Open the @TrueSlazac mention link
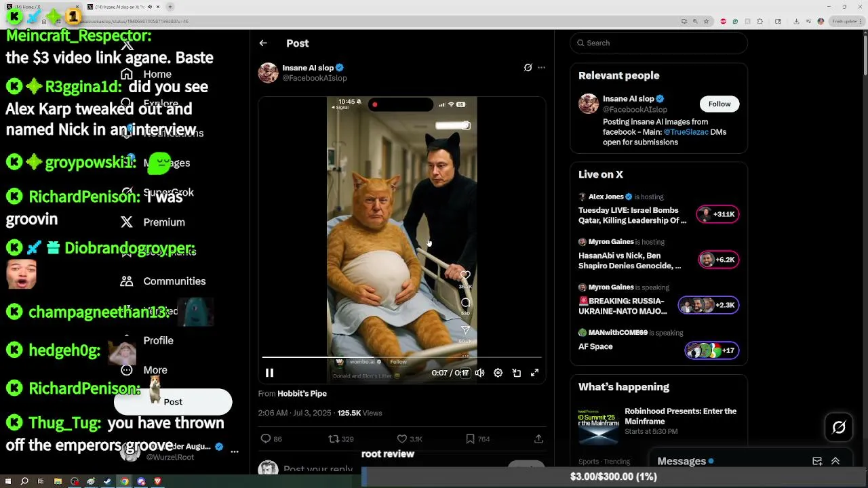 685,132
